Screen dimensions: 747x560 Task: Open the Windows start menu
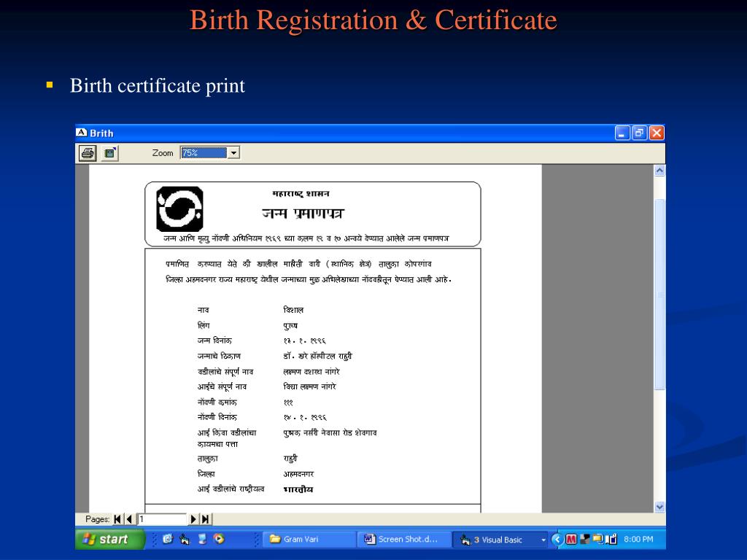[x=110, y=539]
